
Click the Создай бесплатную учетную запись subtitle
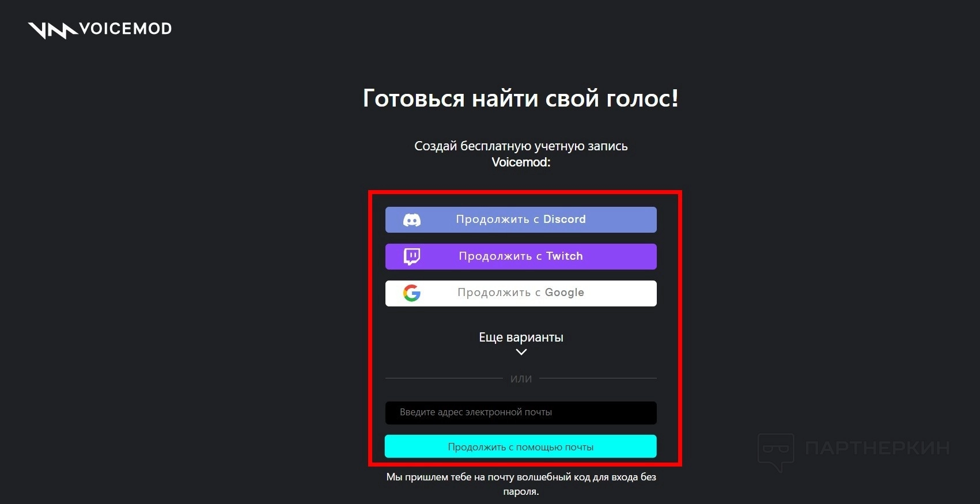[521, 146]
